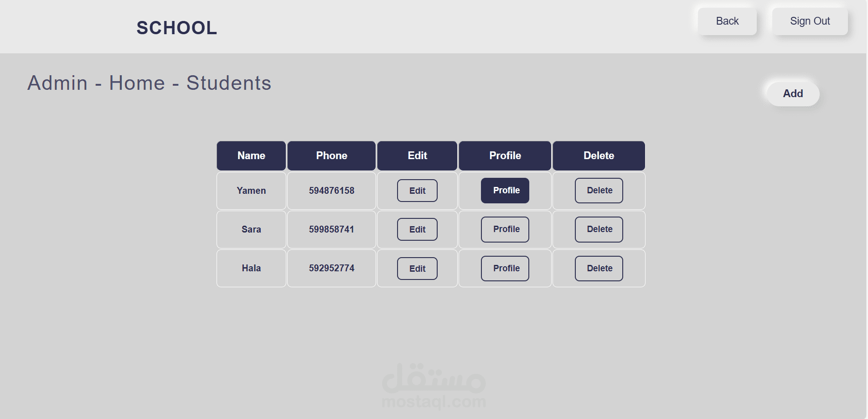Click the SCHOOL logo title

click(x=176, y=28)
